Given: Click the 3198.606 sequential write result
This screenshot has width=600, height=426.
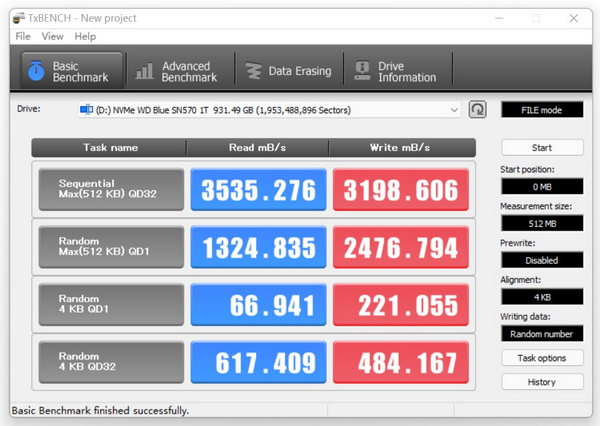Looking at the screenshot, I should click(x=401, y=189).
